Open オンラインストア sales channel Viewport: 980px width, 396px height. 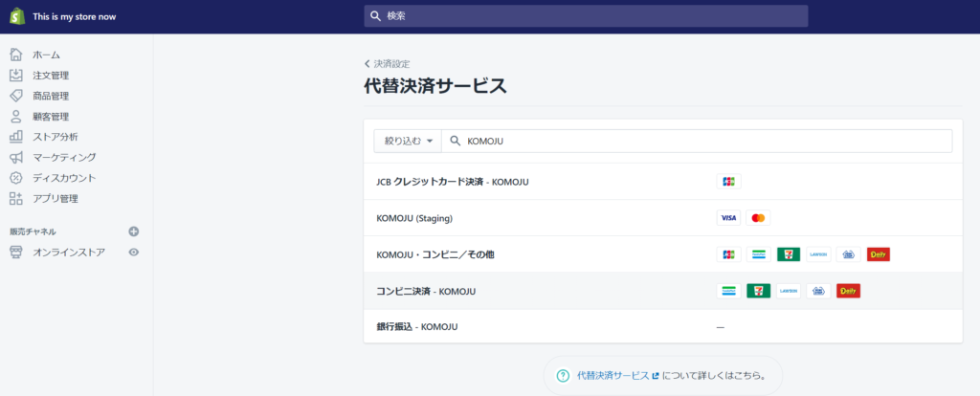[x=69, y=253]
